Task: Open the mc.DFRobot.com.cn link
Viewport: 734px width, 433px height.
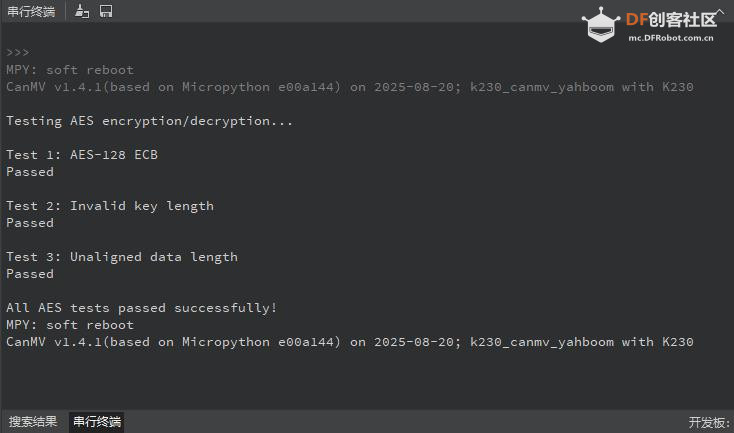Action: click(670, 39)
